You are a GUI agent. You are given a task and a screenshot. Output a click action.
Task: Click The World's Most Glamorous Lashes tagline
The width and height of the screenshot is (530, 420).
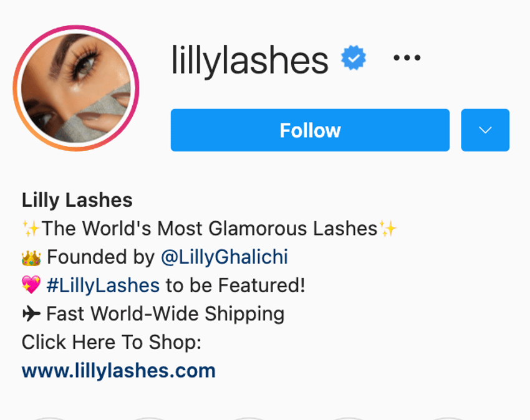point(210,229)
